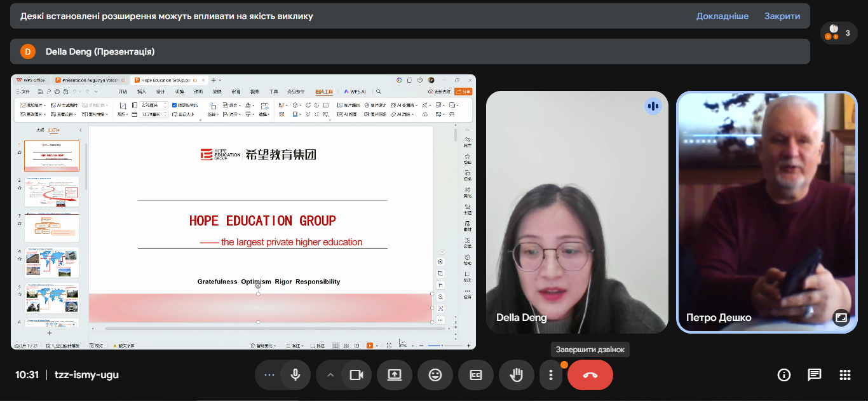End the call with red hang-up button
The image size is (868, 401).
point(590,375)
